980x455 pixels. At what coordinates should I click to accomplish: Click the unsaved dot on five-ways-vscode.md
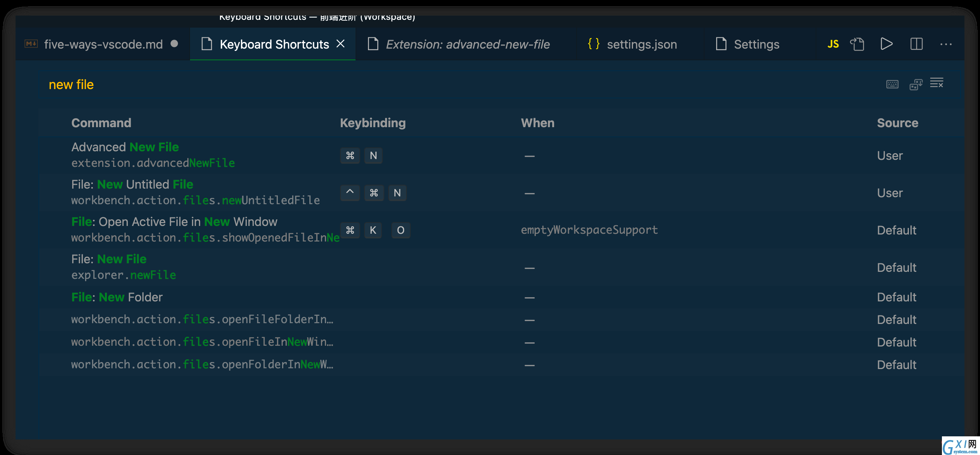pyautogui.click(x=174, y=44)
